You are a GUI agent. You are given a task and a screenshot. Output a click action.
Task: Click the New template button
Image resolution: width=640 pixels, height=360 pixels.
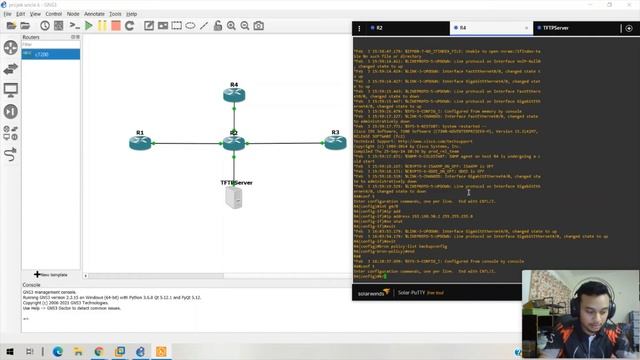click(51, 275)
